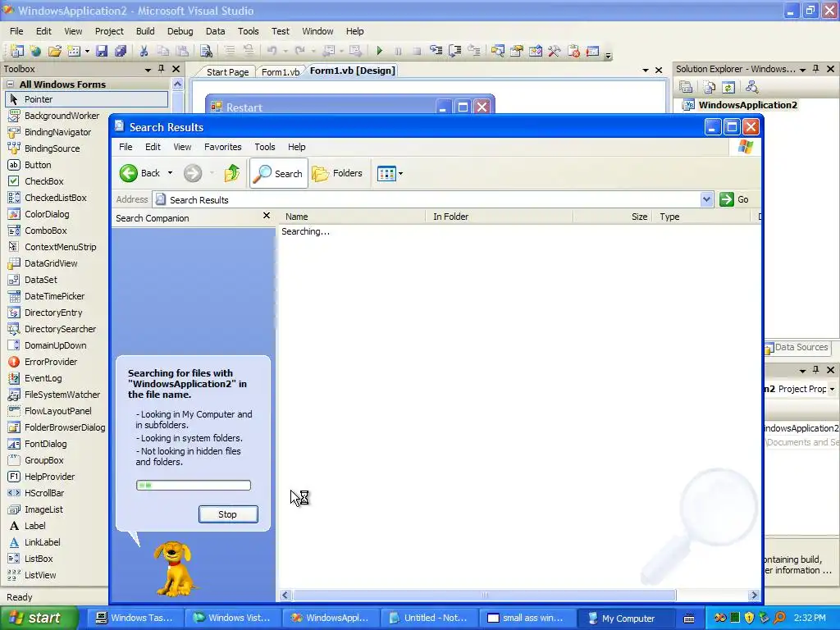This screenshot has height=630, width=840.
Task: Click the Cut scissors icon
Action: tap(144, 51)
